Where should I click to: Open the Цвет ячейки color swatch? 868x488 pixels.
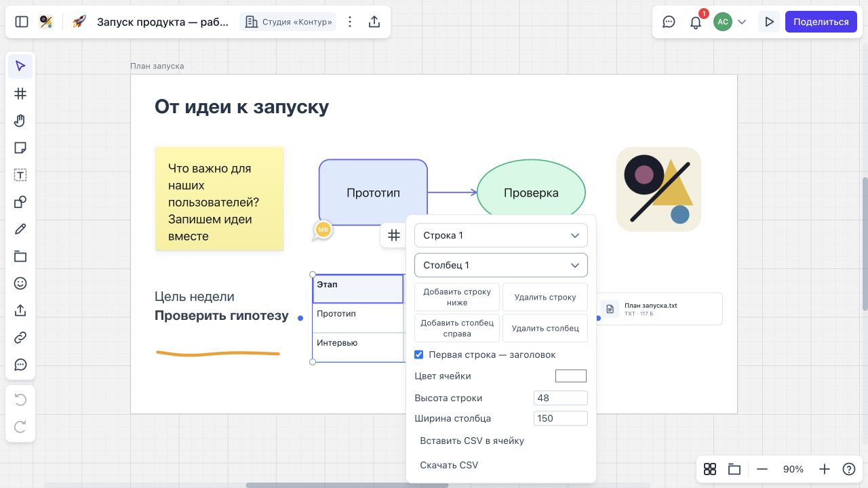tap(571, 375)
